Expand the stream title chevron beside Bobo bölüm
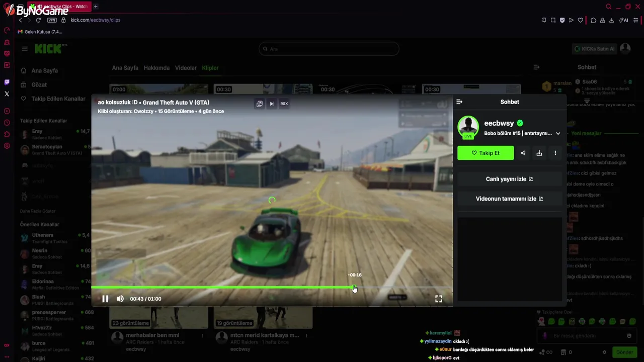 point(558,133)
